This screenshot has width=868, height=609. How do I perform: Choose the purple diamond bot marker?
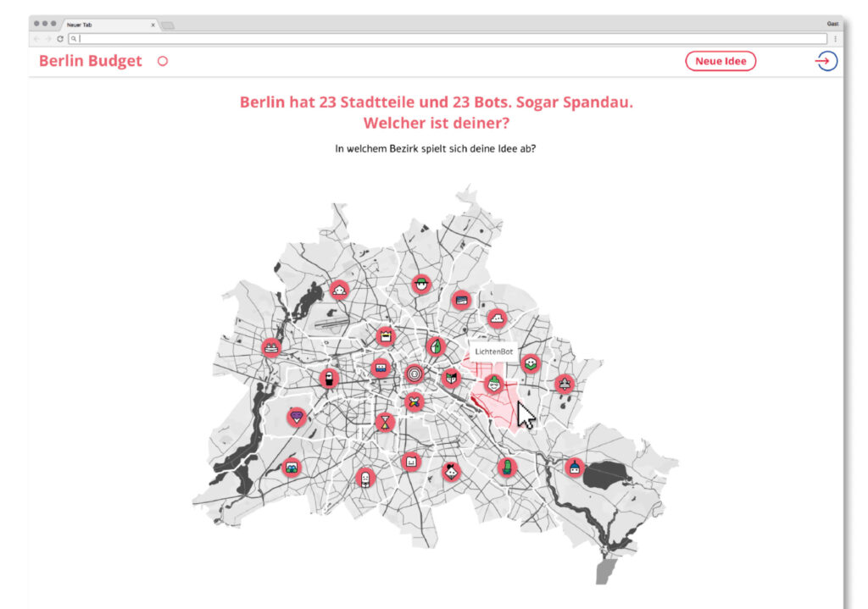[296, 417]
